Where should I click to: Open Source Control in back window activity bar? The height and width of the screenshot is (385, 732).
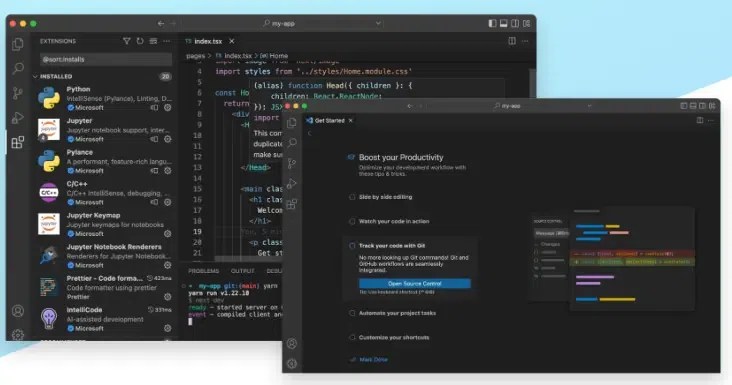18,93
